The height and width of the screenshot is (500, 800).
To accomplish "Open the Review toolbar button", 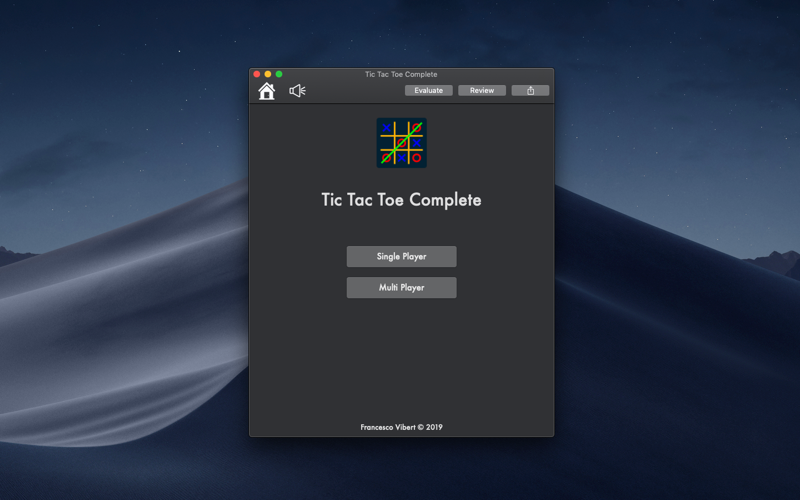I will pyautogui.click(x=482, y=90).
